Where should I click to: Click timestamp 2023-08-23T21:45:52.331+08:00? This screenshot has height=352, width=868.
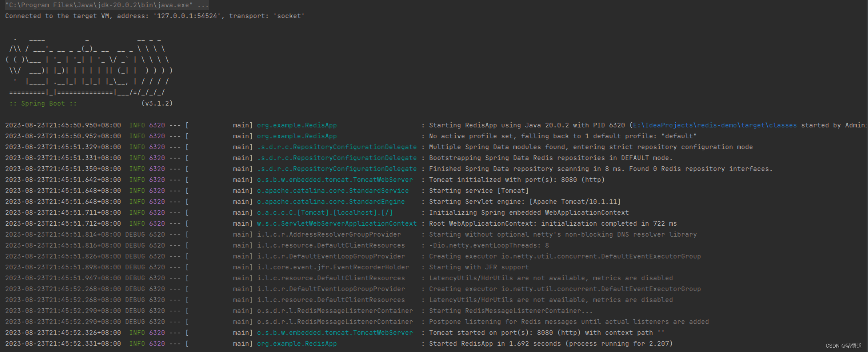coord(63,344)
